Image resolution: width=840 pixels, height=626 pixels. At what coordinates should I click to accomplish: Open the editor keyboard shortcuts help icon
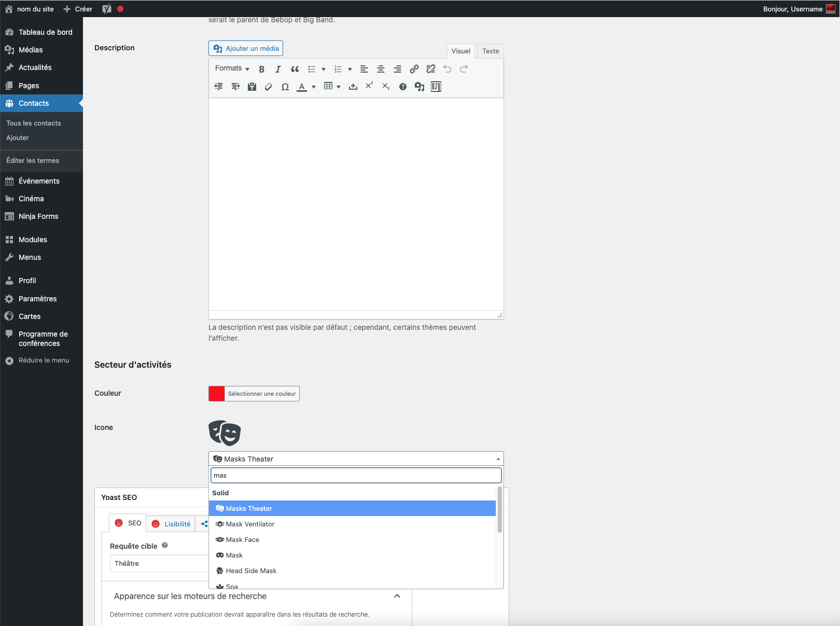pyautogui.click(x=402, y=87)
